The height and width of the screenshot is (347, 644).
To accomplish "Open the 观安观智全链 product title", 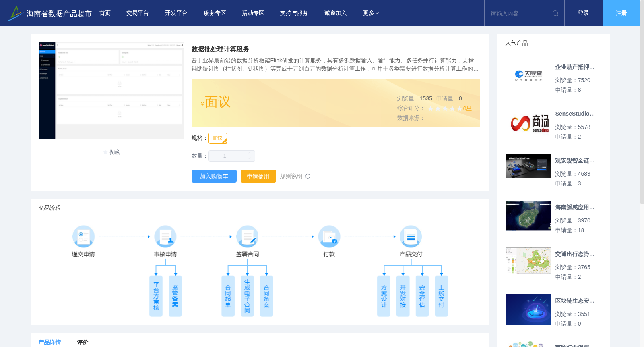I will click(575, 161).
